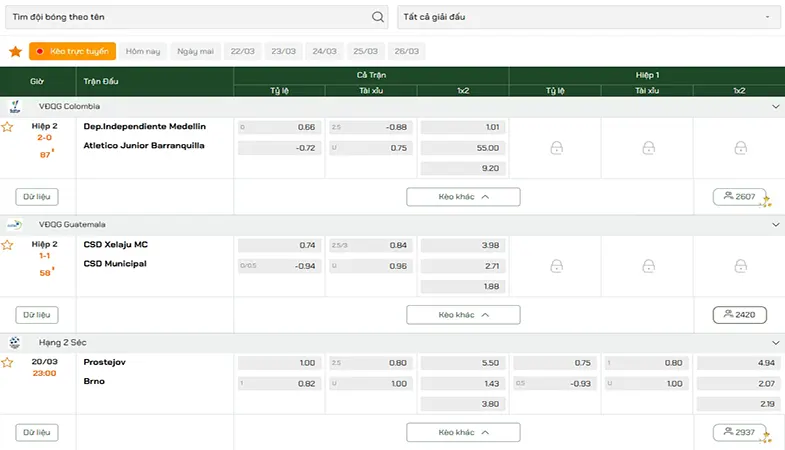Viewport: 785px width, 450px height.
Task: Click VĐQG Colombia league logo
Action: tap(15, 106)
